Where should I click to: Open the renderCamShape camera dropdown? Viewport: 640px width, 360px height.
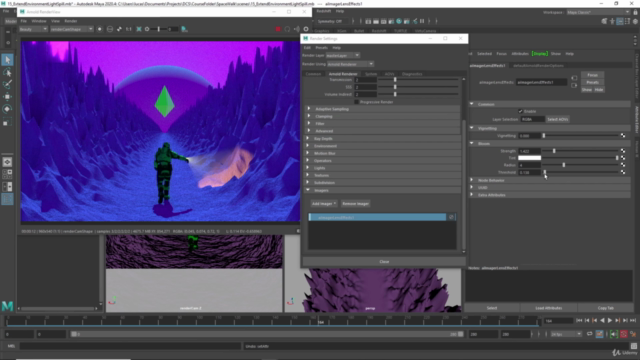coord(71,29)
